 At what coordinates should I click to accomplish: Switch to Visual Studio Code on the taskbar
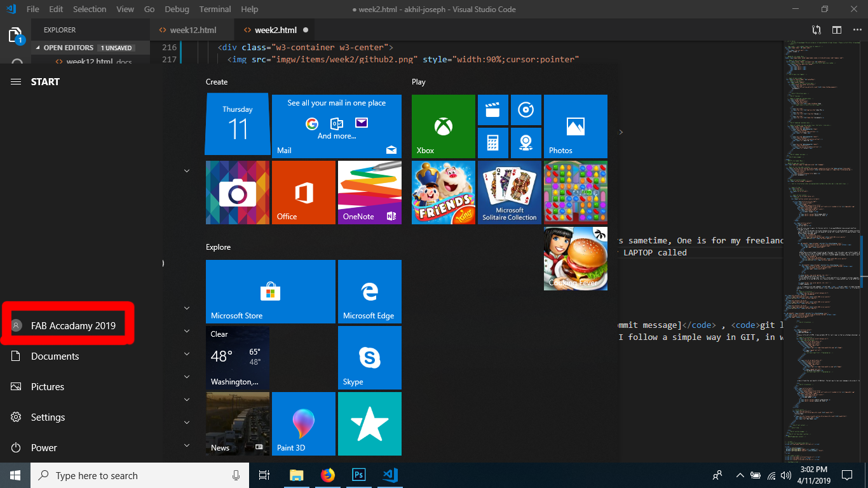click(390, 475)
